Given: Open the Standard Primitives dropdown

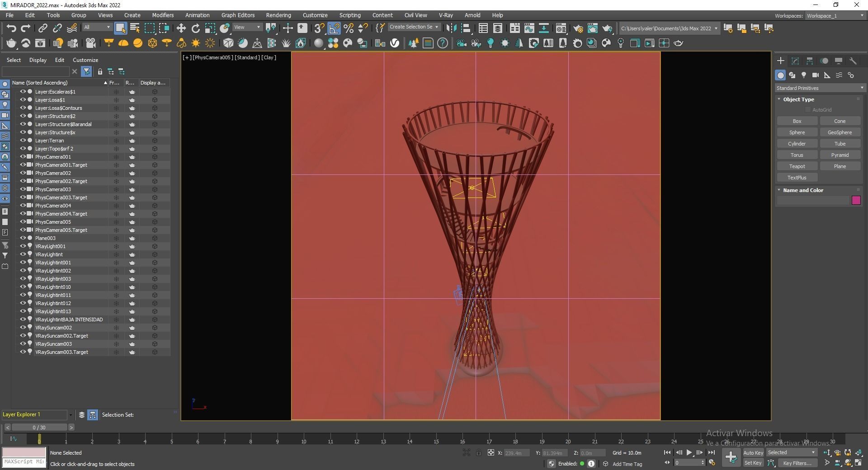Looking at the screenshot, I should point(820,88).
